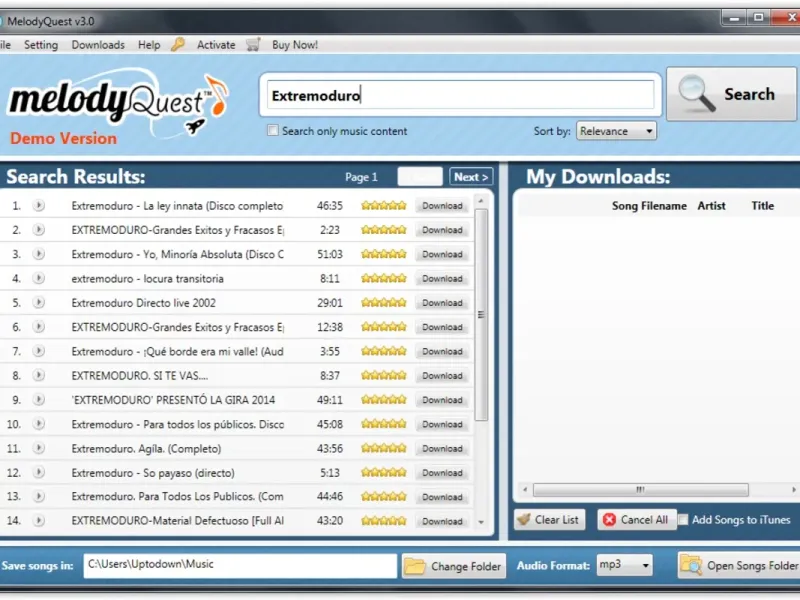The image size is (800, 600).
Task: Play preview of result 12 So payaso
Action: tap(39, 472)
